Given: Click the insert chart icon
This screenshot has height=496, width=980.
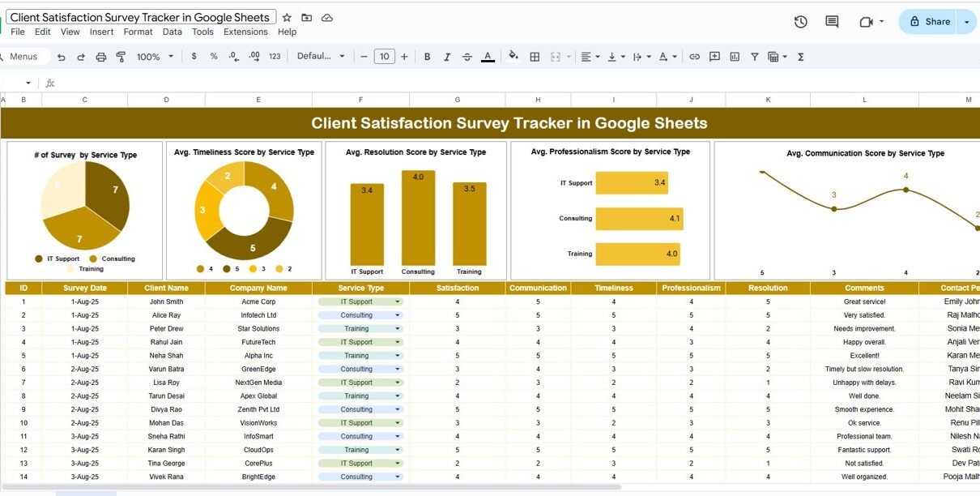Looking at the screenshot, I should (735, 57).
